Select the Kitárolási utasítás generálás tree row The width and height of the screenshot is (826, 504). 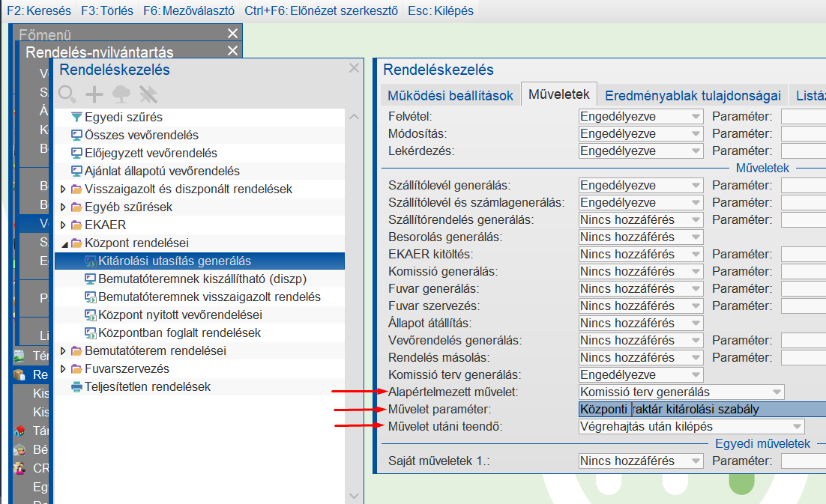click(x=199, y=261)
